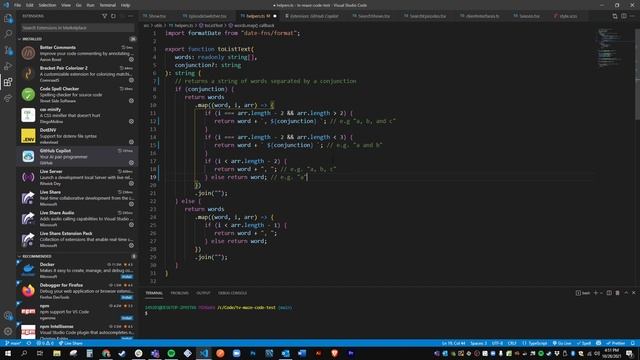Close the terminal panel
The image size is (640, 360).
coord(633,293)
